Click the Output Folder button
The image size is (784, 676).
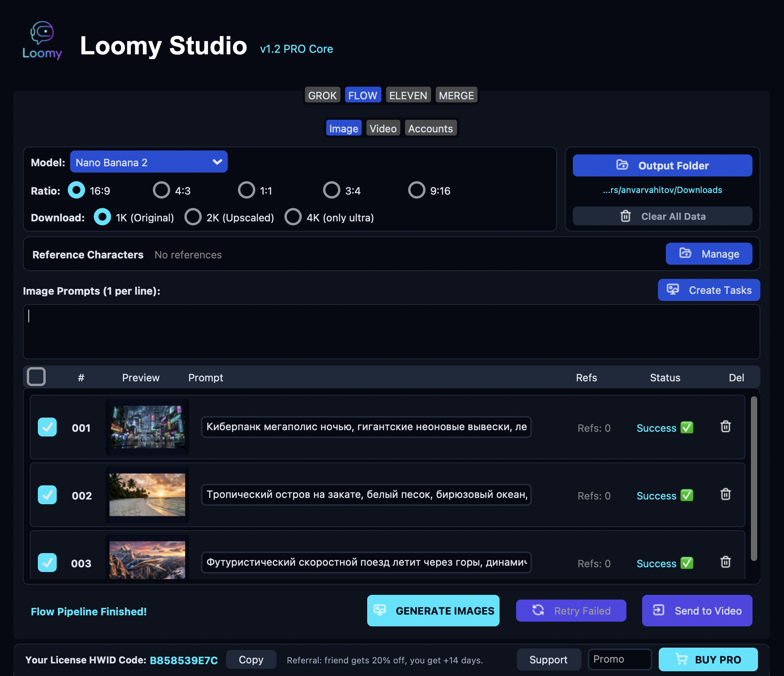(x=662, y=165)
